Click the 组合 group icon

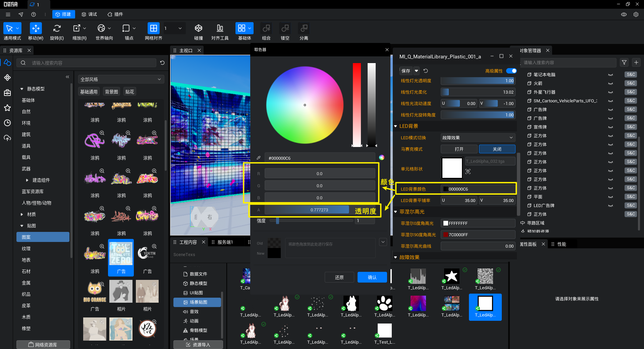pos(266,28)
